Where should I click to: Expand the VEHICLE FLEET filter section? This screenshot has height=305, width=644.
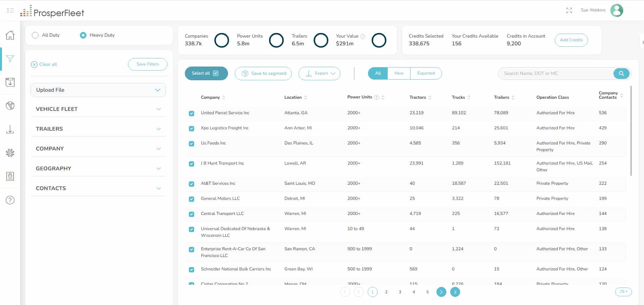(98, 109)
